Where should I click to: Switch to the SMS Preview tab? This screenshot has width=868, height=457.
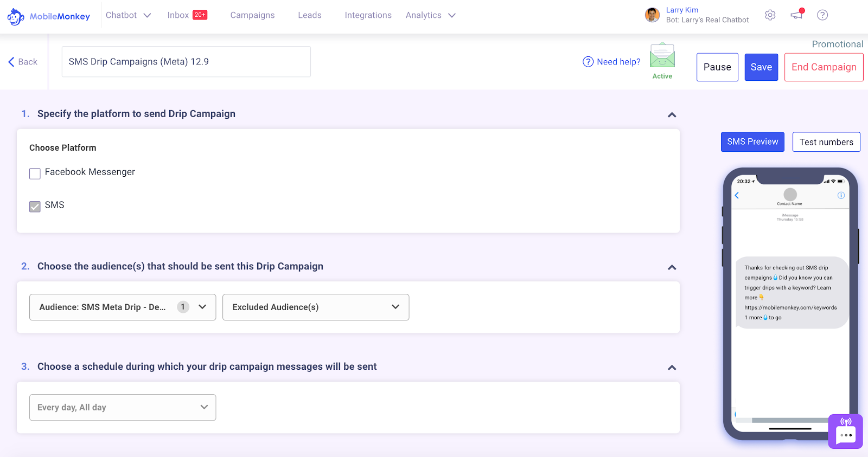coord(752,142)
